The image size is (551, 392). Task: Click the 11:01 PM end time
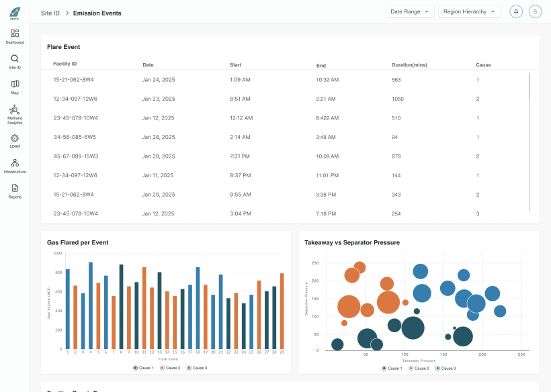[327, 175]
